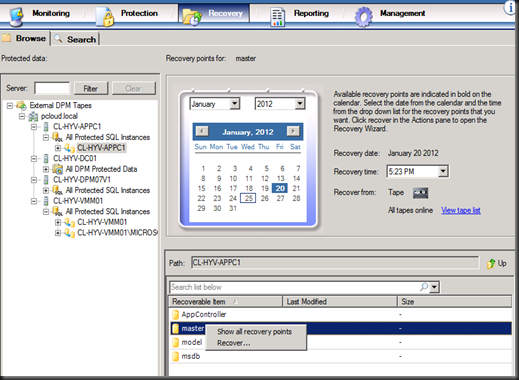Click the Clear button
This screenshot has height=380, width=519.
point(134,88)
